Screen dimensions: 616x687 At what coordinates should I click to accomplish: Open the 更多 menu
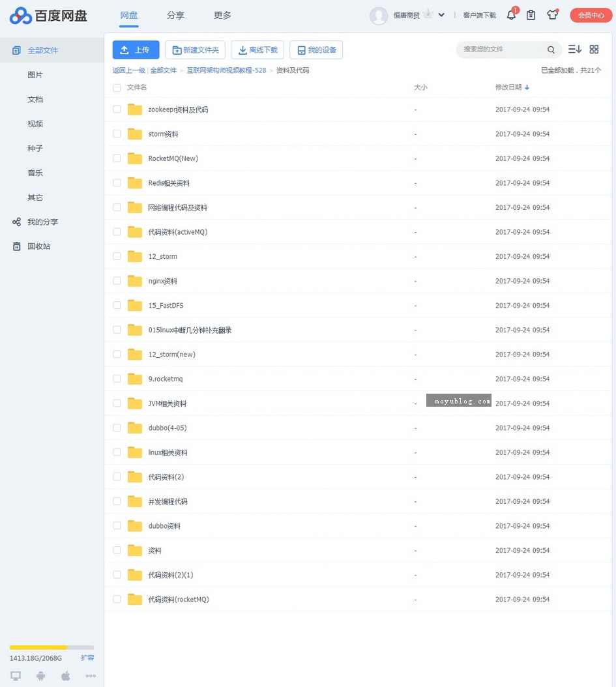click(222, 15)
